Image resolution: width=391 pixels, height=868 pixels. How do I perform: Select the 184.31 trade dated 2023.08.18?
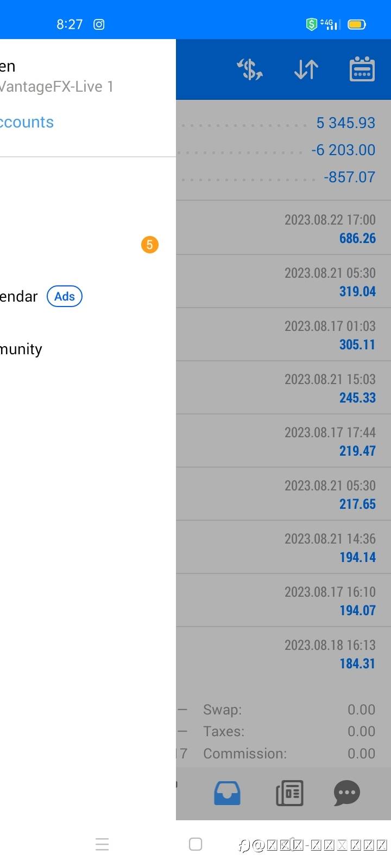(283, 654)
